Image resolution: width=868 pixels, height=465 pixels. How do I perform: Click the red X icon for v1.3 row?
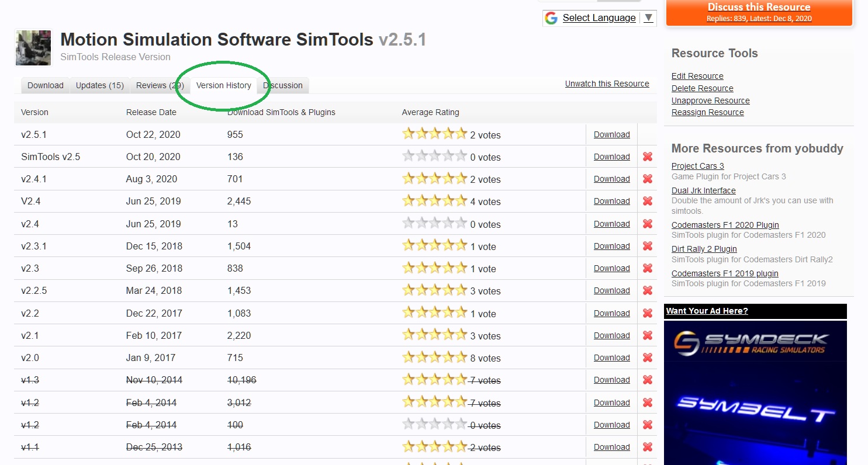[x=647, y=380]
